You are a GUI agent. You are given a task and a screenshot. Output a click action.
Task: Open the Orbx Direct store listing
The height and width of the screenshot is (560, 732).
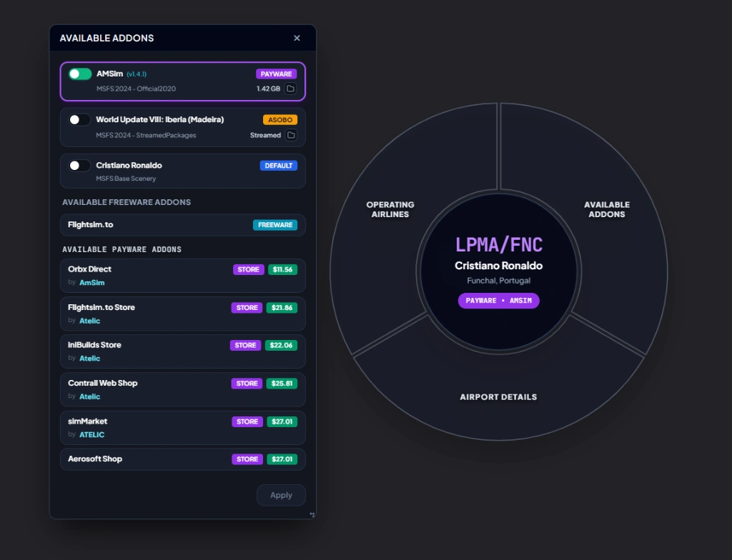pos(183,276)
